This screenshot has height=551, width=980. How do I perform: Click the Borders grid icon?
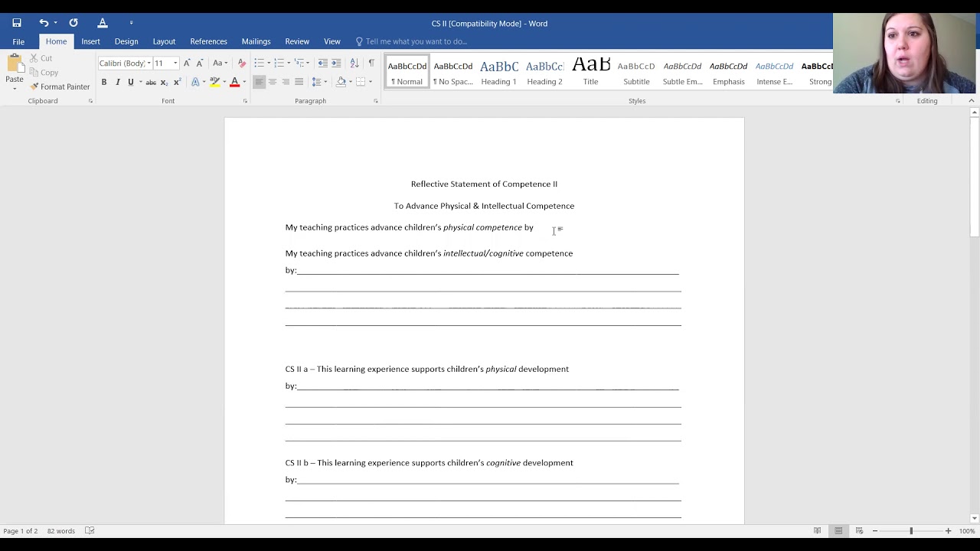coord(361,82)
